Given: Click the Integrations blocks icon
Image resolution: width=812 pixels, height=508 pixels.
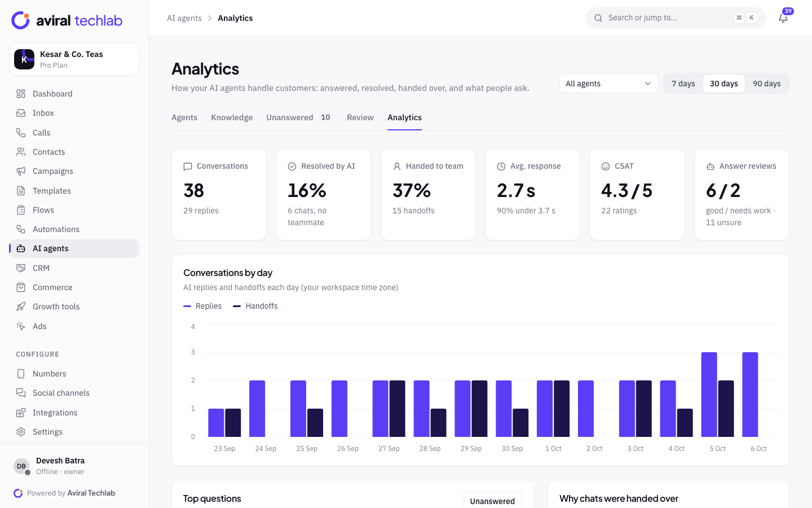Looking at the screenshot, I should pos(21,413).
